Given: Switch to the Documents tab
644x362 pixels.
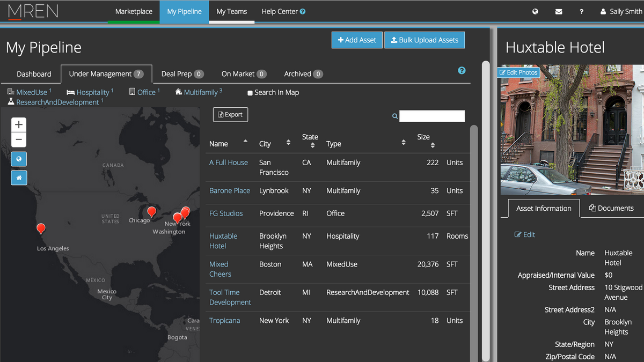Looking at the screenshot, I should pos(611,208).
